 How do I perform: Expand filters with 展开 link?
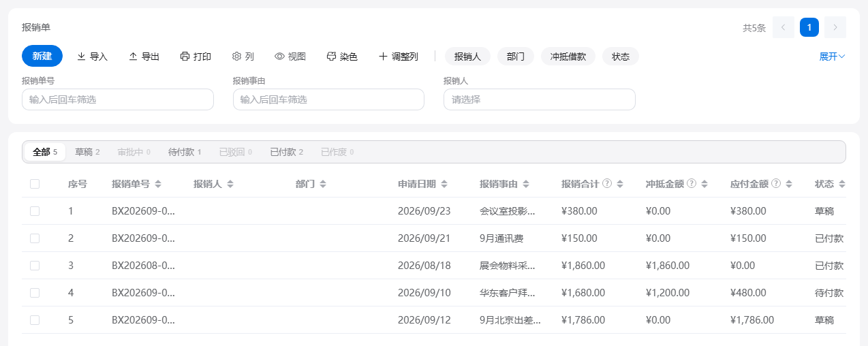832,57
